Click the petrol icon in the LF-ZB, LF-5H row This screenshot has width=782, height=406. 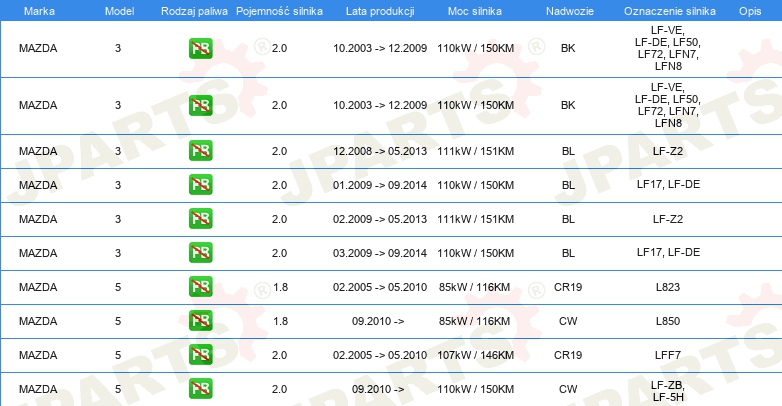[x=200, y=389]
